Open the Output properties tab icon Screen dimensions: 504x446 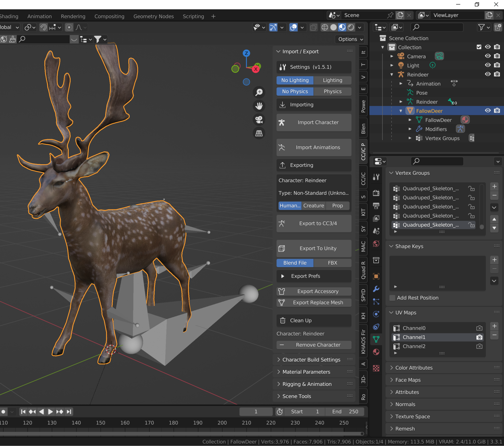[x=376, y=206]
